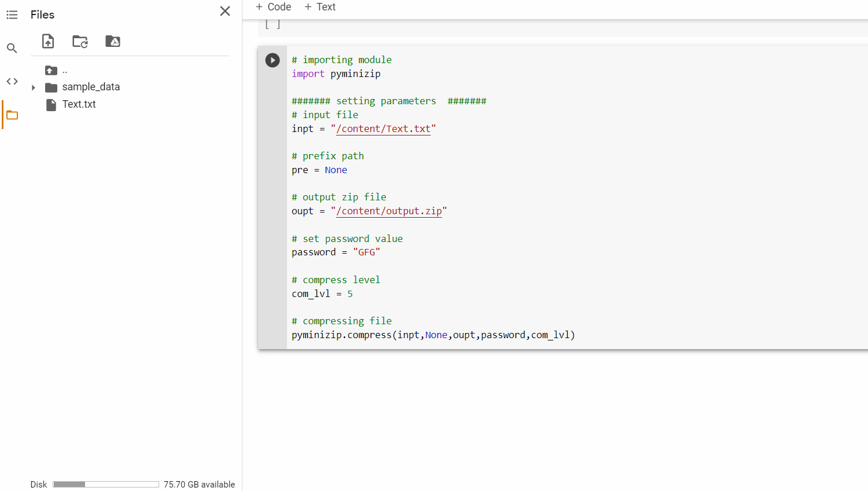The width and height of the screenshot is (868, 491).
Task: Collapse the Files panel with the X
Action: tap(225, 11)
